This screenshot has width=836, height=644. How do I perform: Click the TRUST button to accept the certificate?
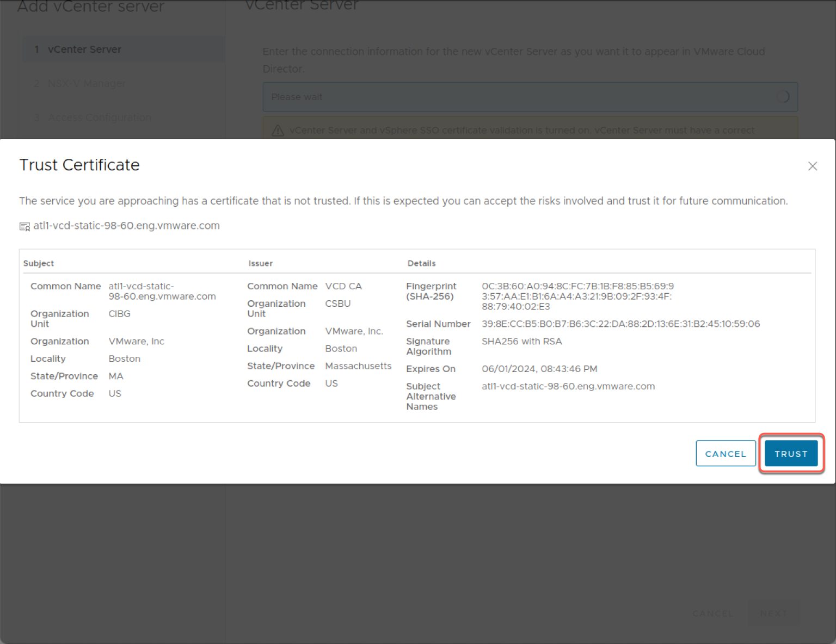point(791,453)
